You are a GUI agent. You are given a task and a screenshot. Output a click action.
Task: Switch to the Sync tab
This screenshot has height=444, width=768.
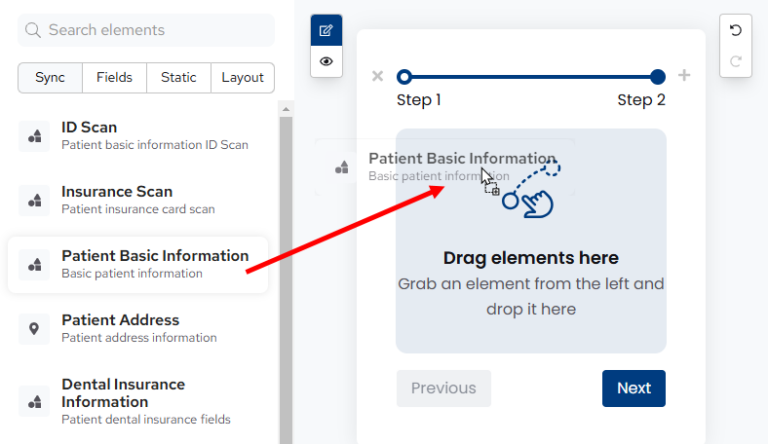click(x=50, y=77)
